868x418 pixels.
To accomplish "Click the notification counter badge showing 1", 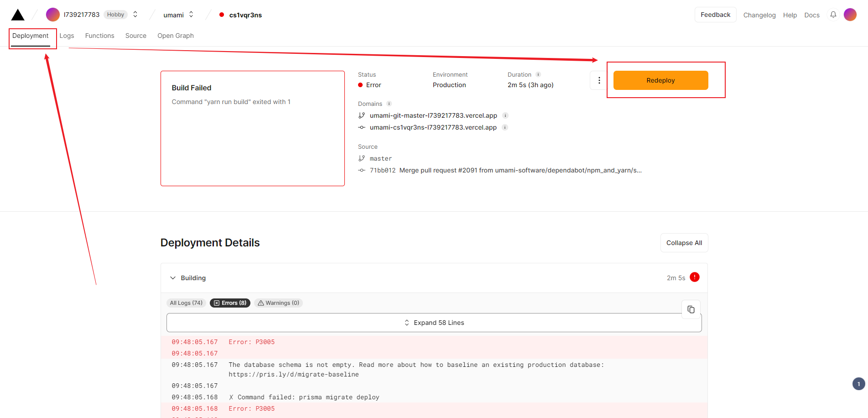I will (x=859, y=384).
